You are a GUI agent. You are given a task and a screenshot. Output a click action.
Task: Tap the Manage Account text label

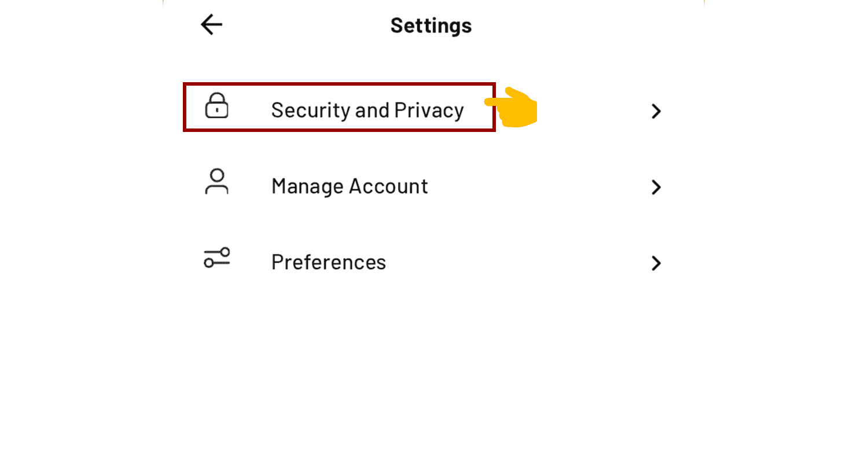click(x=350, y=186)
